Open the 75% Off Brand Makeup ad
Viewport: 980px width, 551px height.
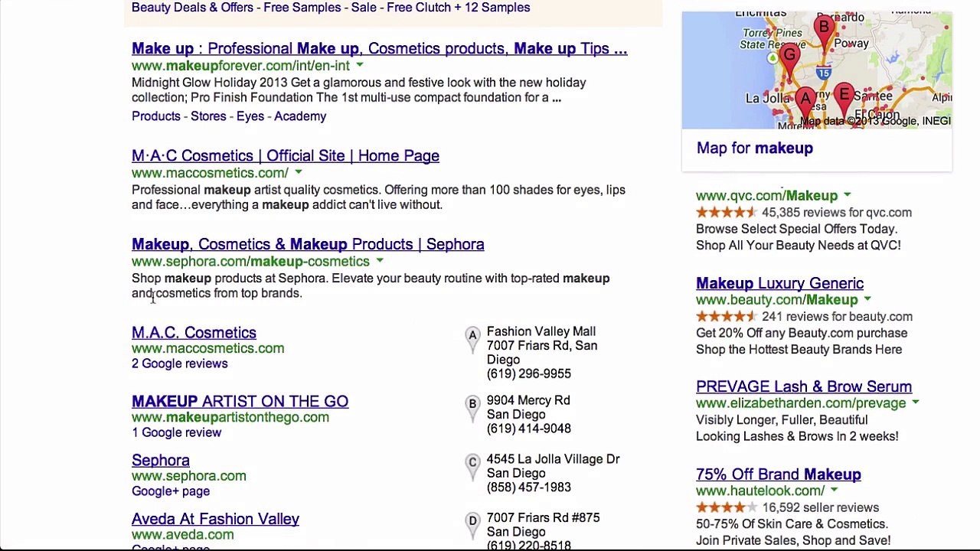click(779, 475)
